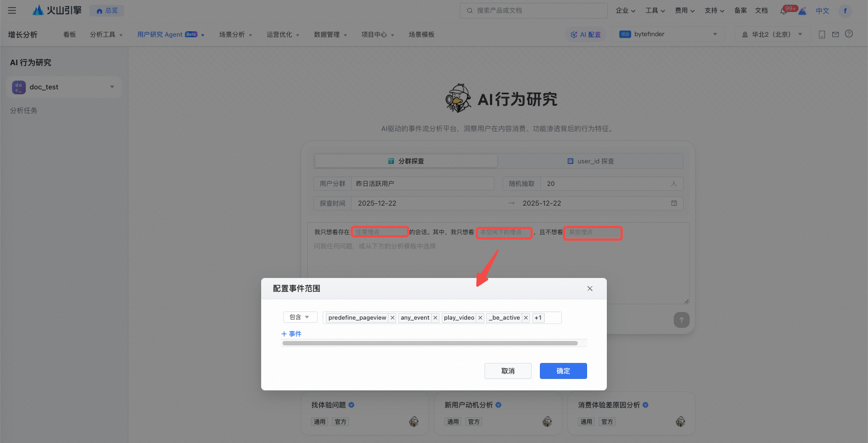Switch to the 分群探查 tab

(x=406, y=161)
